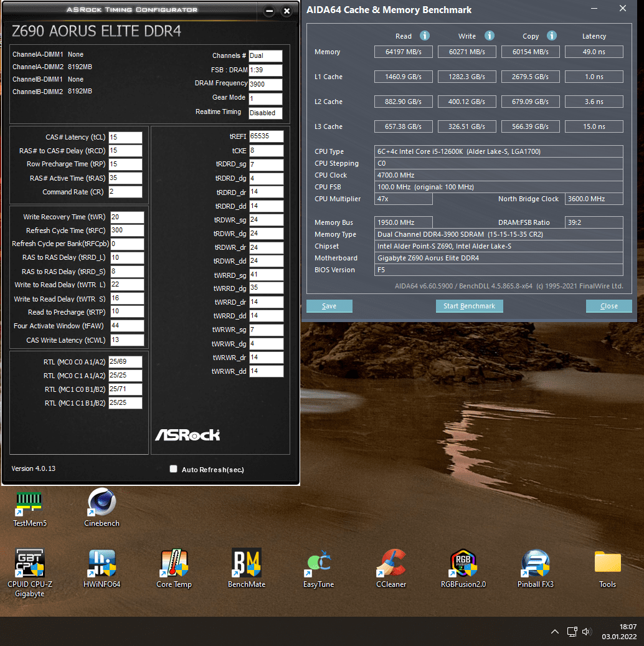Launch Cinebench from the desktop
The width and height of the screenshot is (644, 646).
(x=102, y=508)
